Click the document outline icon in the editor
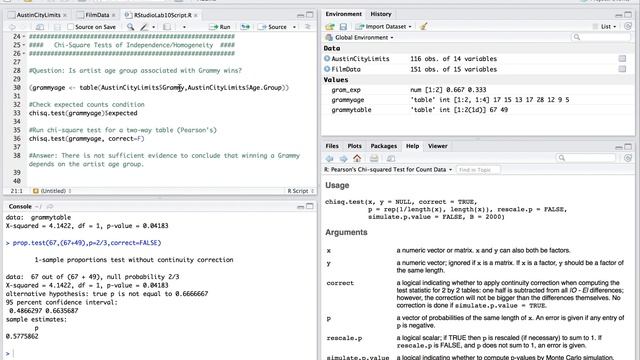The height and width of the screenshot is (360, 640). coord(308,27)
